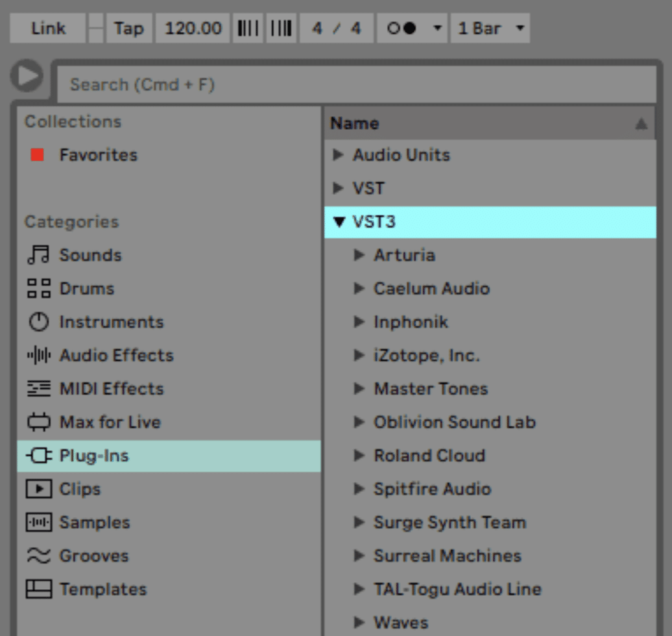Screen dimensions: 672x636
Task: Toggle the Link button
Action: point(47,28)
